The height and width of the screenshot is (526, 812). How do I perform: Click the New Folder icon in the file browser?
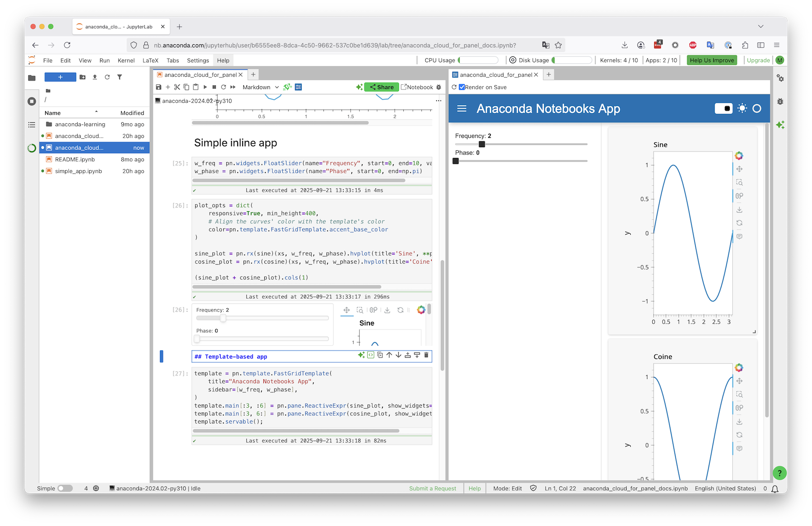[x=83, y=77]
